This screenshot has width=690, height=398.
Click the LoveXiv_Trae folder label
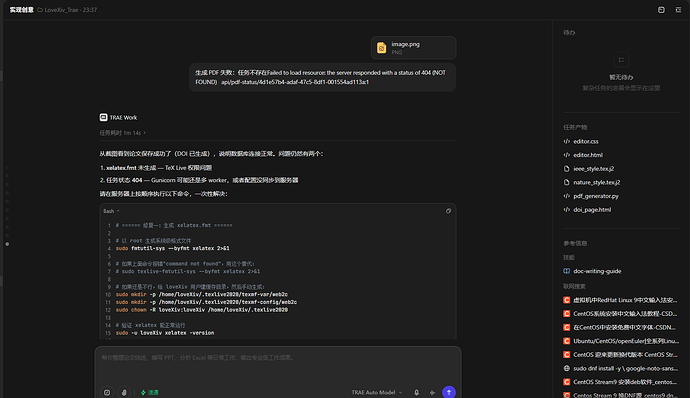coord(61,10)
